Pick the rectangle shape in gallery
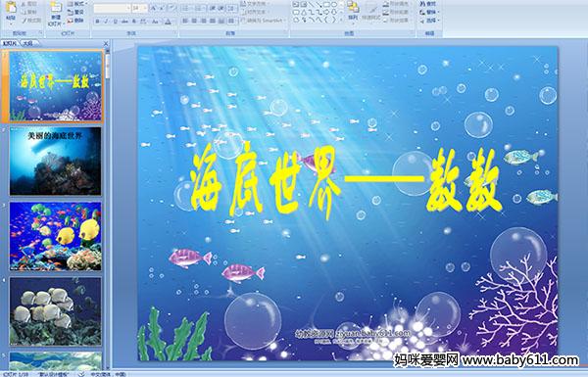Image resolution: width=588 pixels, height=377 pixels. [326, 5]
